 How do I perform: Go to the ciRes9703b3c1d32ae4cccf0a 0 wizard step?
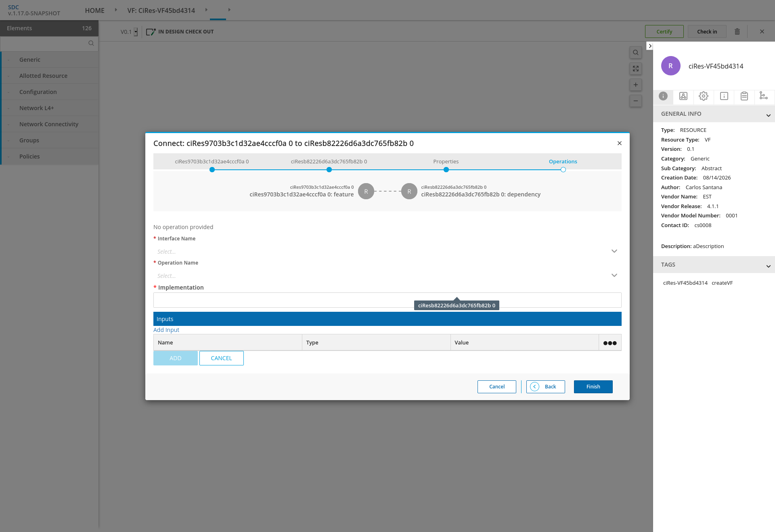tap(212, 162)
